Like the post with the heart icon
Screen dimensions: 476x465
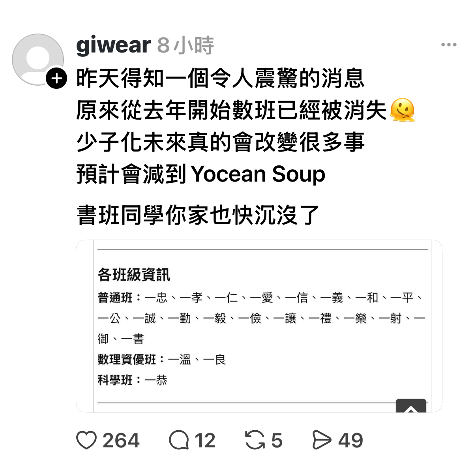(x=86, y=441)
